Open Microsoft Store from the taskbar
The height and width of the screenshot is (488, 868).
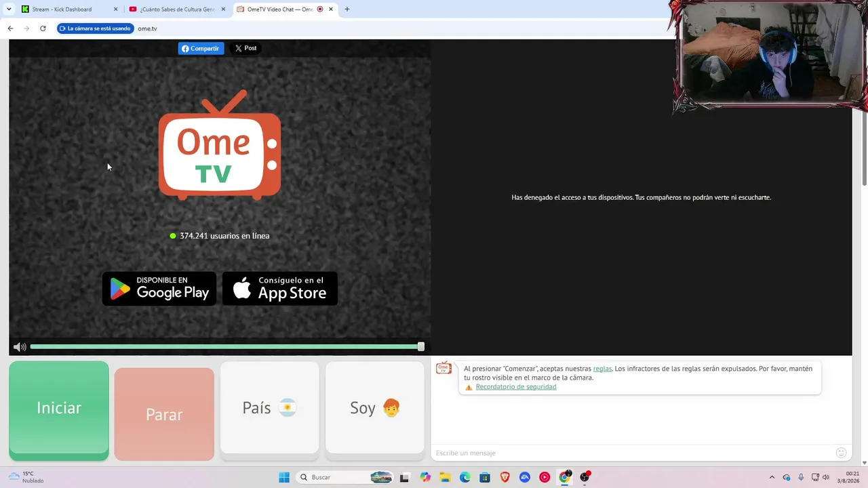point(485,477)
